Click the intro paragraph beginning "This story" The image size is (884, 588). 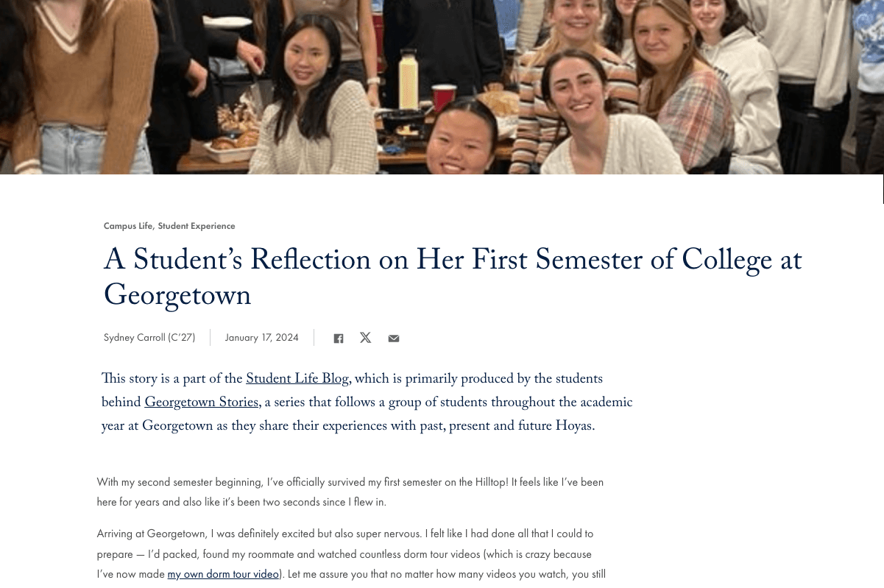tap(367, 403)
